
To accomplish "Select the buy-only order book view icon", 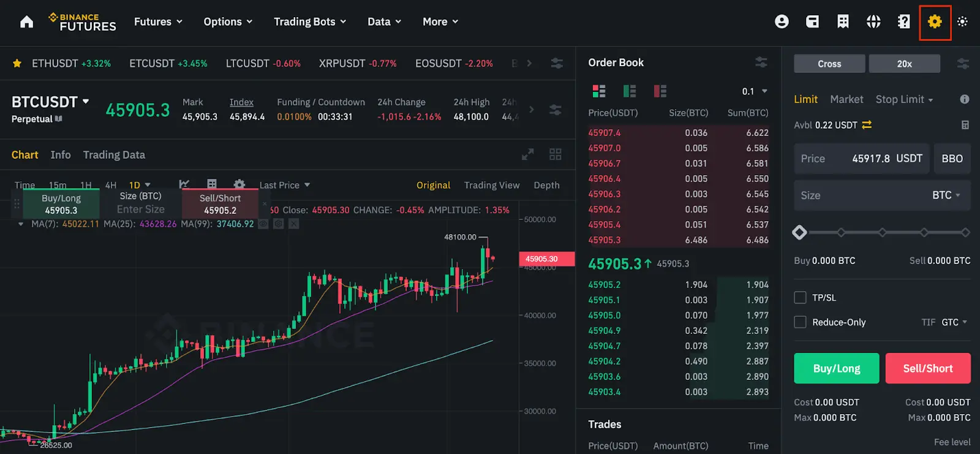I will pyautogui.click(x=630, y=91).
